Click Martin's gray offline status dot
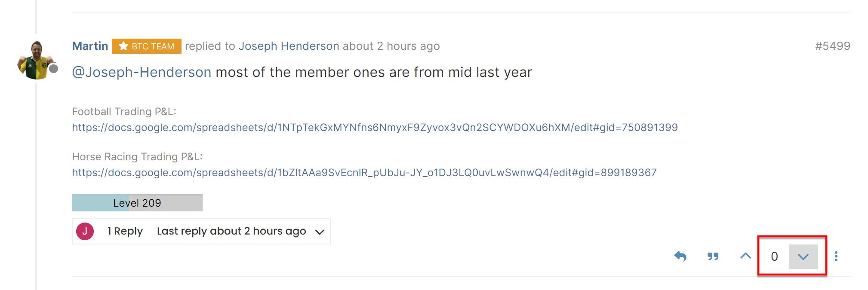This screenshot has width=868, height=290. click(x=54, y=69)
